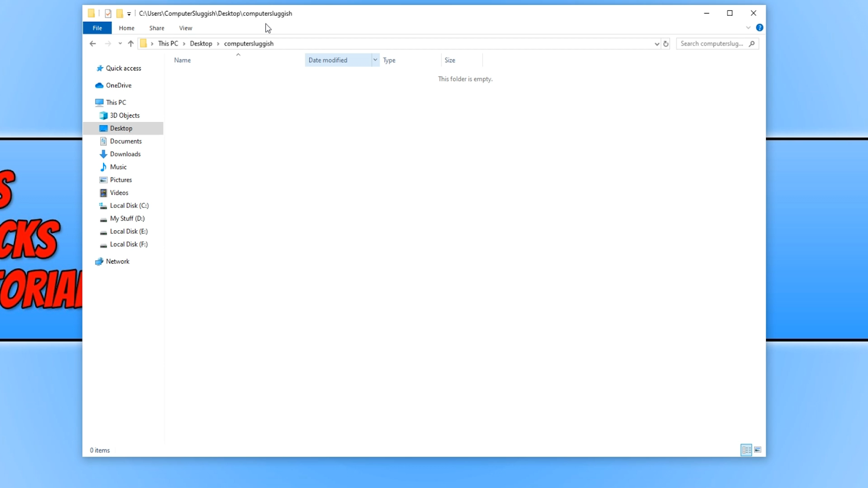Image resolution: width=868 pixels, height=488 pixels.
Task: Navigate to This PC via breadcrumb
Action: point(168,43)
